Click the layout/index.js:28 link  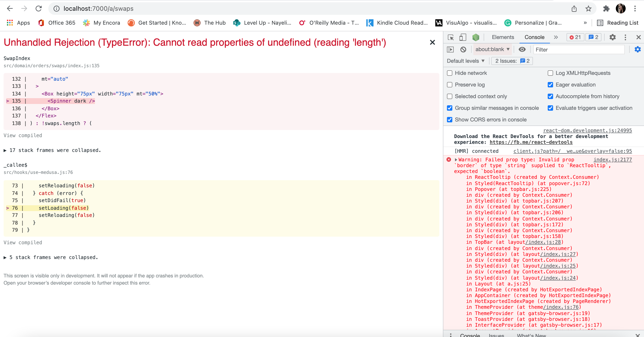(543, 242)
